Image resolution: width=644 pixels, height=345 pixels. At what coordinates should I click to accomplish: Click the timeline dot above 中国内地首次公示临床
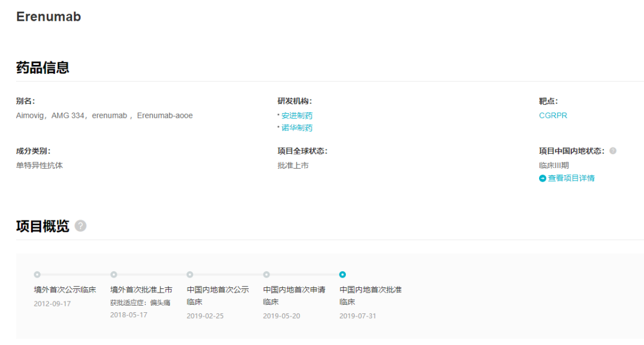point(190,275)
